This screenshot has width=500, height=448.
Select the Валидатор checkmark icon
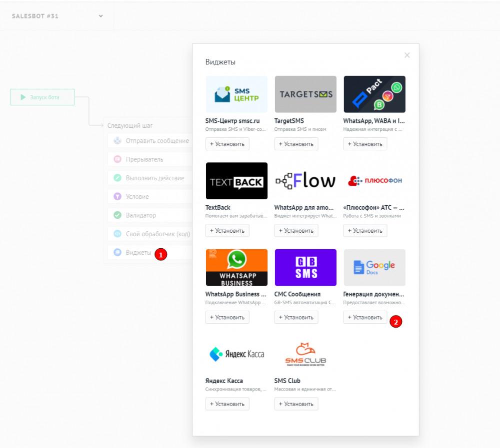pyautogui.click(x=117, y=215)
